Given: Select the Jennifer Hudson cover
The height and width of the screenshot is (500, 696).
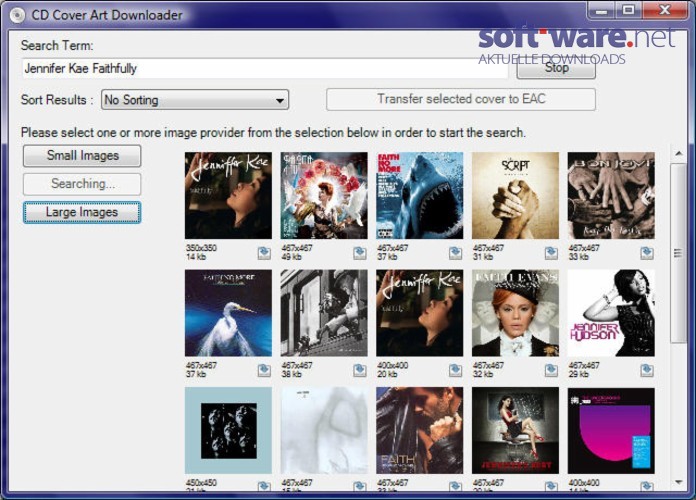Looking at the screenshot, I should [x=611, y=313].
